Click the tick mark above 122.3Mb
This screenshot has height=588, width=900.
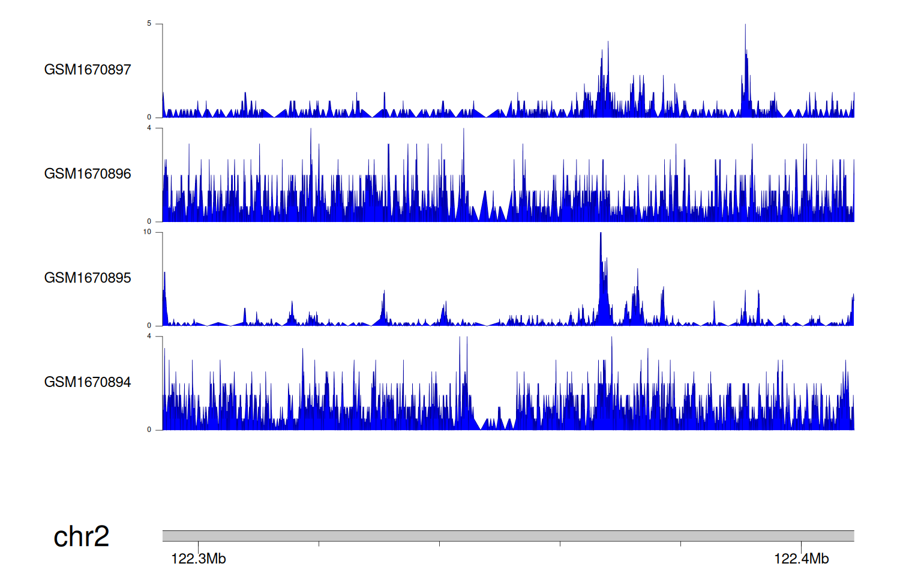pyautogui.click(x=199, y=545)
